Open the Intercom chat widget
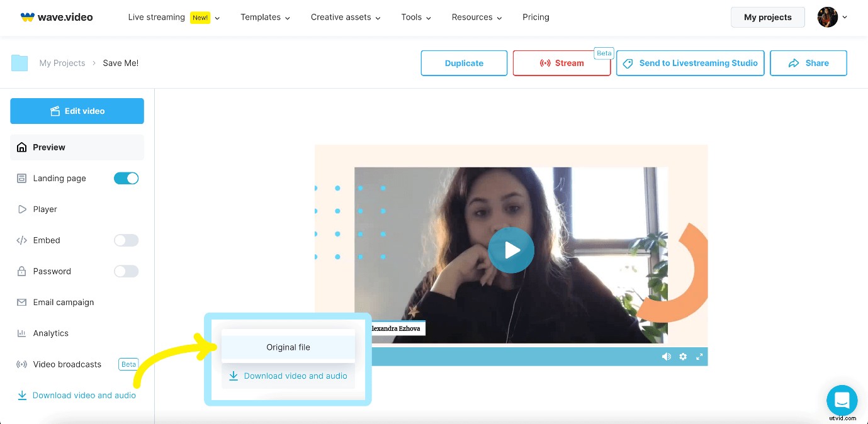Screen dimensions: 868x424 pos(842,400)
